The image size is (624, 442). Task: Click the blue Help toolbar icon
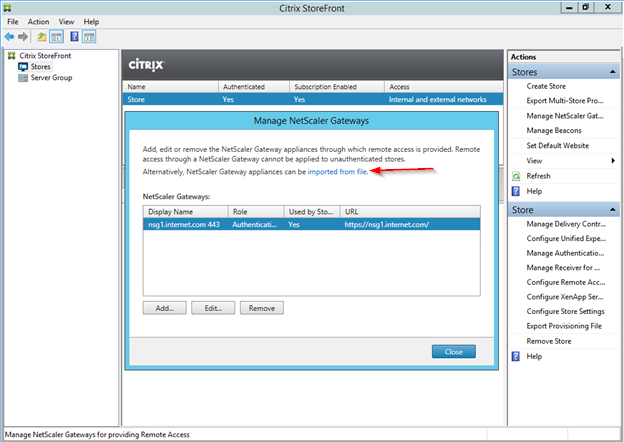point(74,36)
